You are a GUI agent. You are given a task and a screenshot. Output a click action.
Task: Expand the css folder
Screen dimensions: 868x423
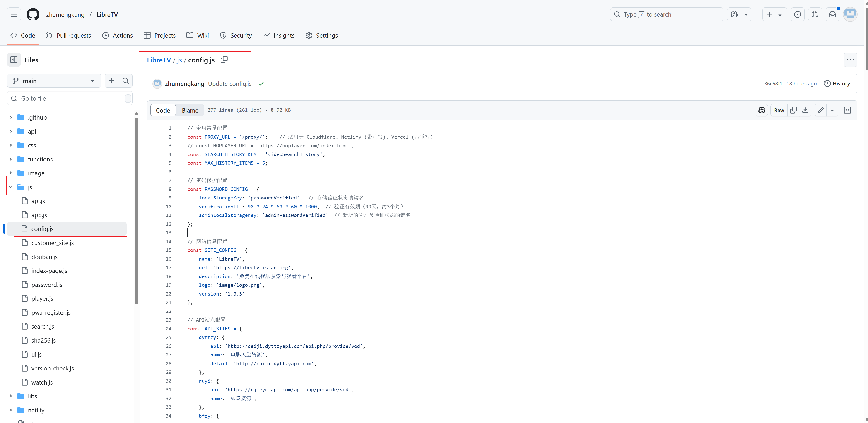(x=10, y=145)
